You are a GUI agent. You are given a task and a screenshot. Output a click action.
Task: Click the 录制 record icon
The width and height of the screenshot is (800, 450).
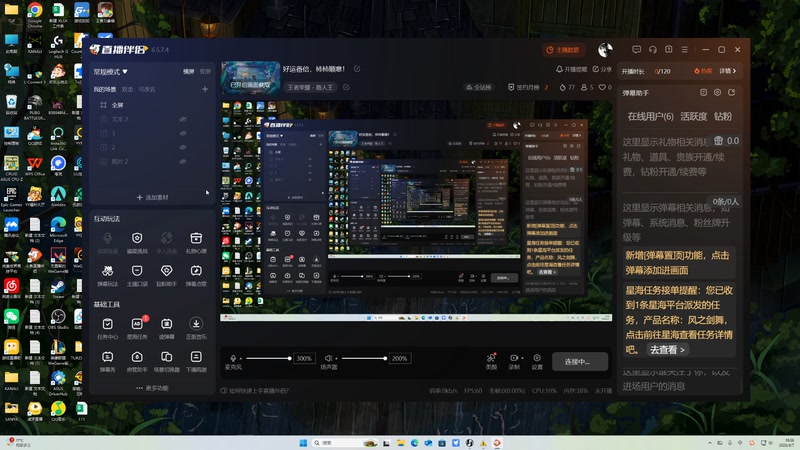(x=514, y=360)
